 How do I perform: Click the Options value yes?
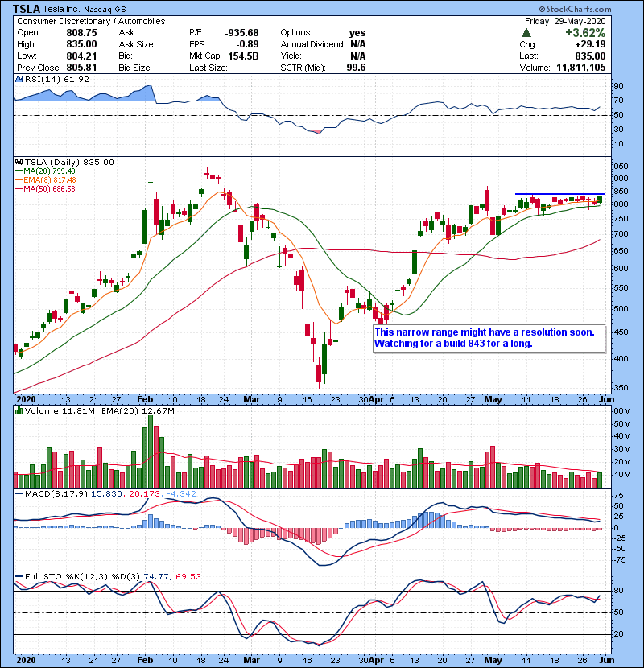[357, 33]
